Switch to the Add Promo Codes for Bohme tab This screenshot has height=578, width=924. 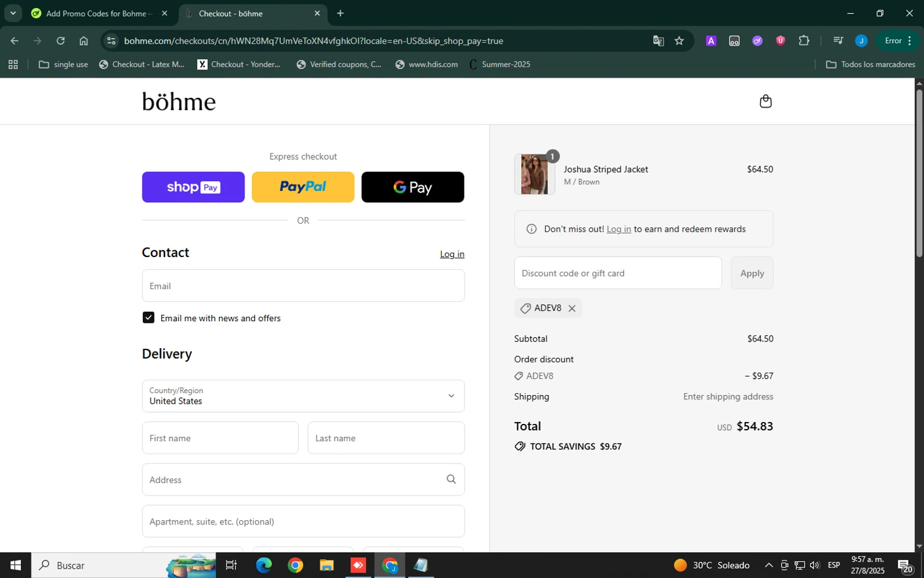(100, 13)
